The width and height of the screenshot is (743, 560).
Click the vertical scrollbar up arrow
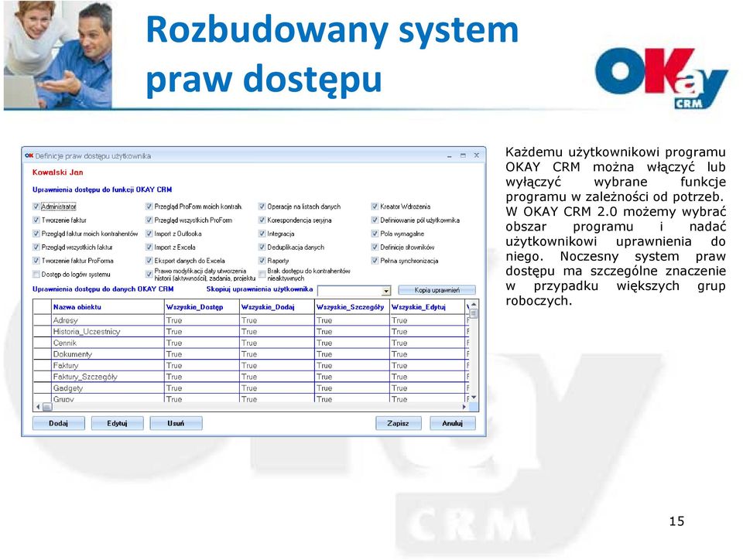tap(474, 305)
